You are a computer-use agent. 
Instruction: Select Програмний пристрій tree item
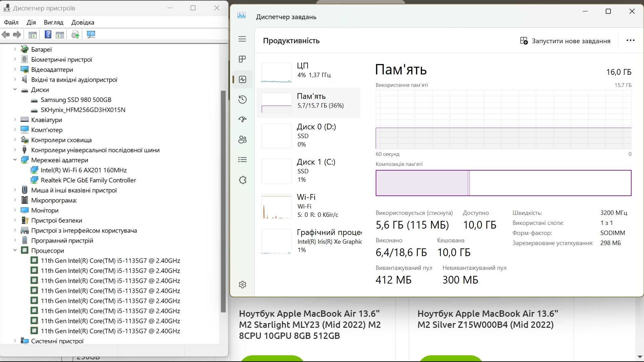[62, 241]
